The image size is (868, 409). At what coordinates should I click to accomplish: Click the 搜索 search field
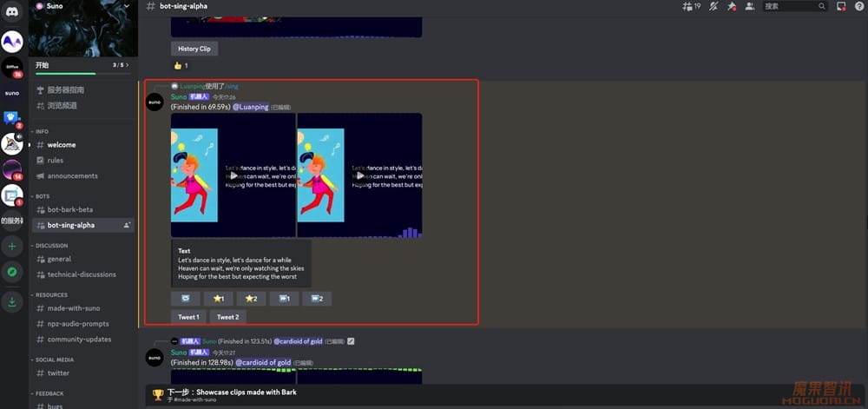pos(795,6)
